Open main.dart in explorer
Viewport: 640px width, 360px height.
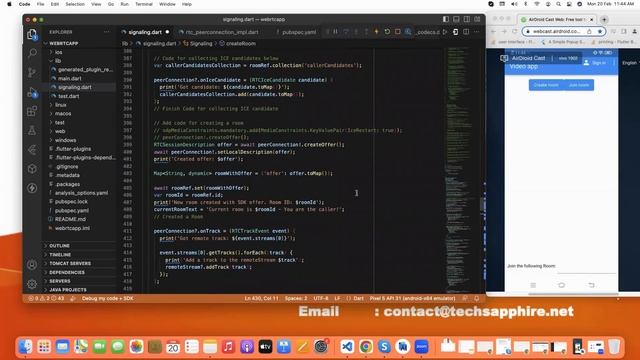(70, 78)
